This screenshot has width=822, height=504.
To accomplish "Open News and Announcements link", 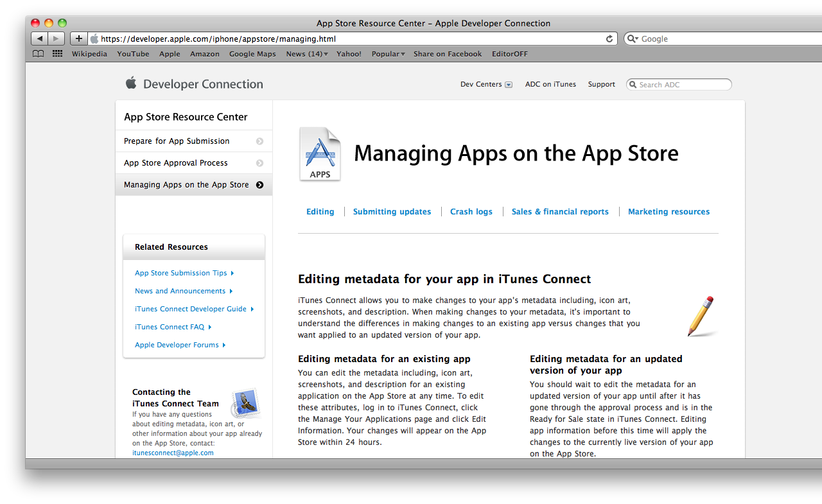I will point(184,291).
